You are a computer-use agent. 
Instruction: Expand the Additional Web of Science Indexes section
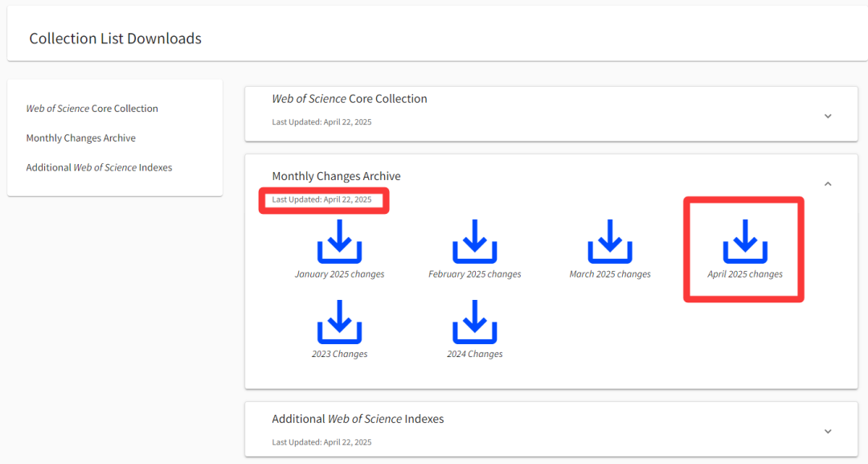[828, 431]
